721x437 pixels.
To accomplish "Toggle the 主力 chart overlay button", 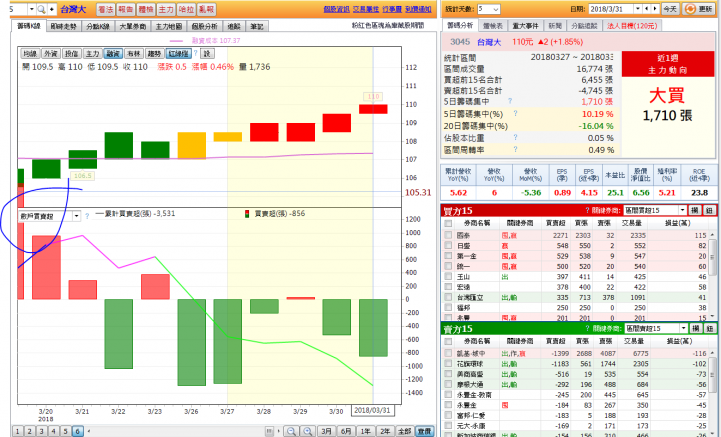I will [x=92, y=54].
